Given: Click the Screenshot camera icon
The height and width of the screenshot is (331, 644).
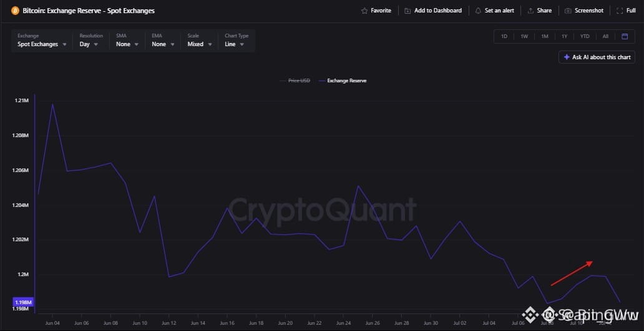Looking at the screenshot, I should click(x=568, y=11).
